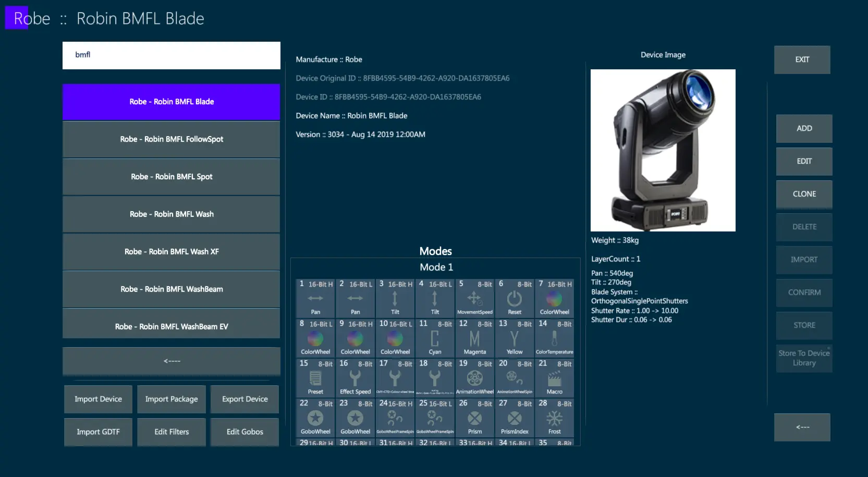The width and height of the screenshot is (868, 477).
Task: Click back arrow button under EXIT column
Action: click(802, 427)
